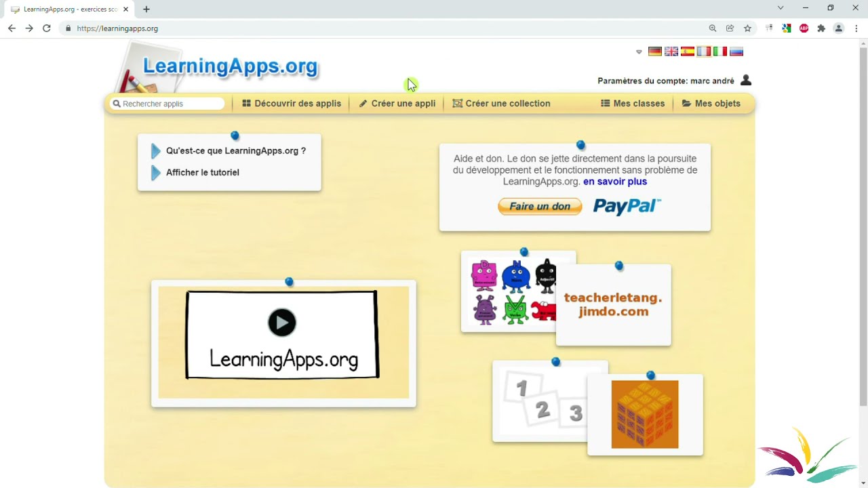Click the 'Faire un don' button
Screen dimensions: 868x488
[540, 207]
